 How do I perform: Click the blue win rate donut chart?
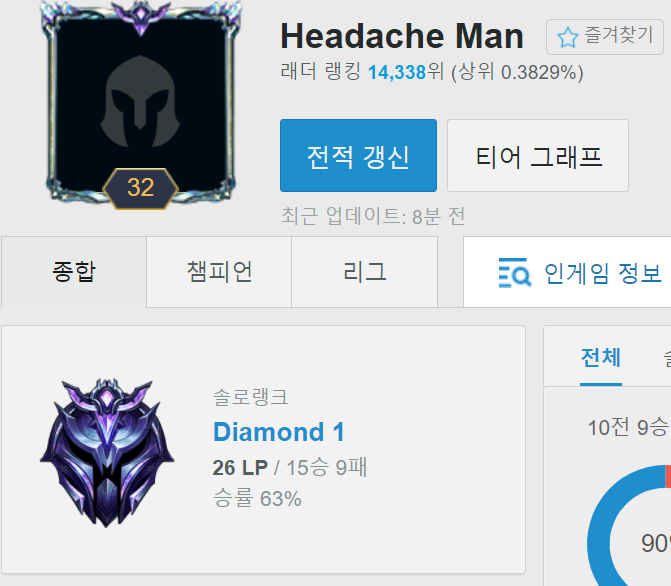629,526
